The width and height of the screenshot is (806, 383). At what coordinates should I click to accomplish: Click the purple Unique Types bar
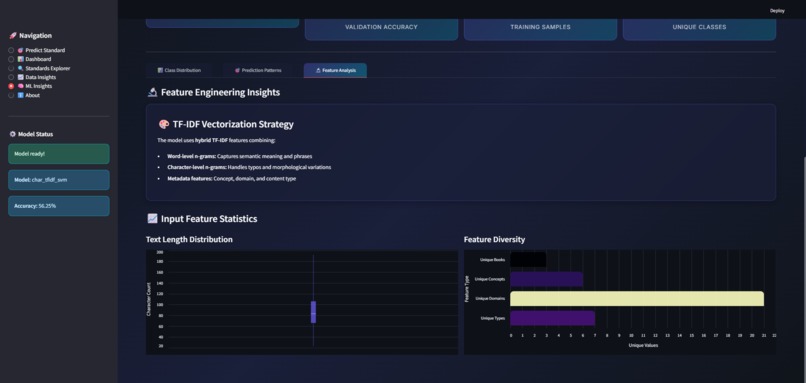(x=553, y=318)
